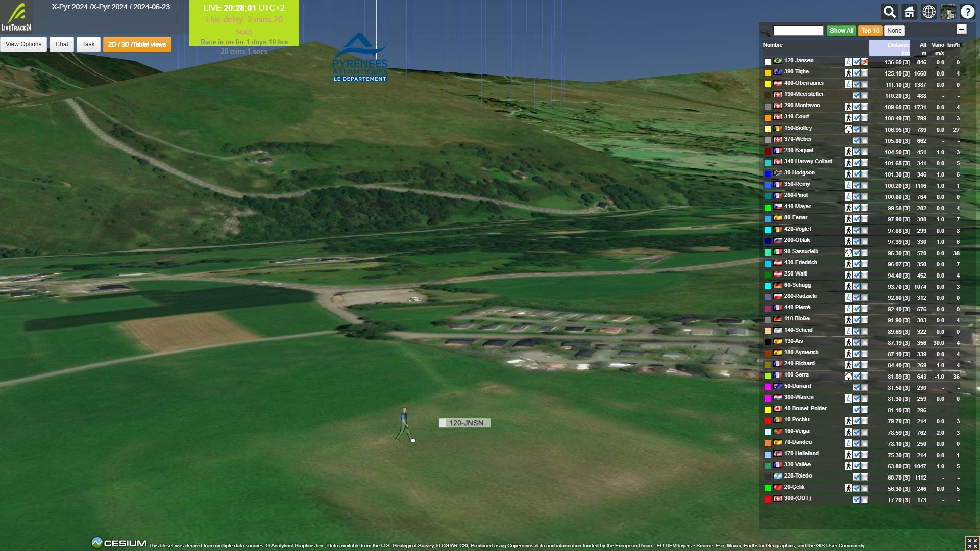The height and width of the screenshot is (551, 980).
Task: Open the base imagery layer picker
Action: tap(948, 12)
